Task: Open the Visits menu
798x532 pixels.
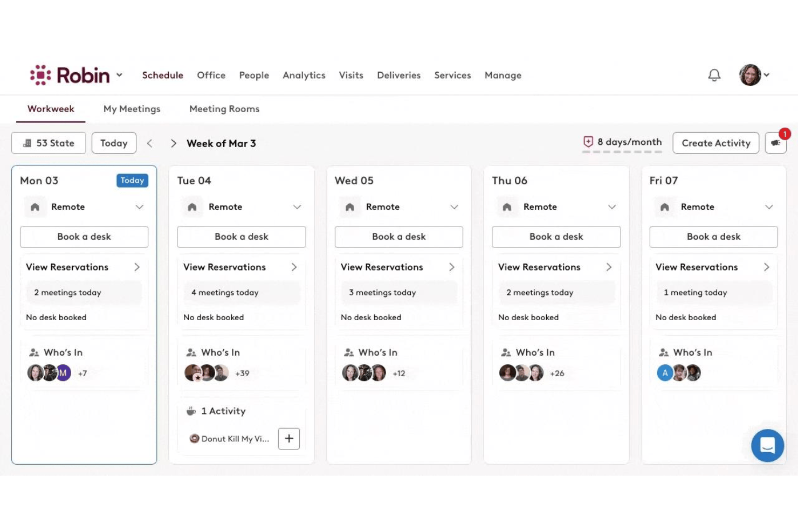Action: coord(351,75)
